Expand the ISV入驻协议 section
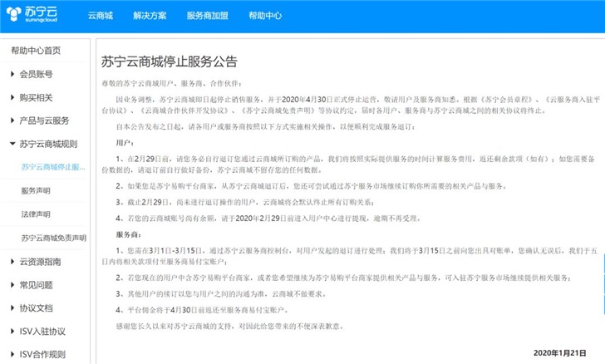 point(42,331)
